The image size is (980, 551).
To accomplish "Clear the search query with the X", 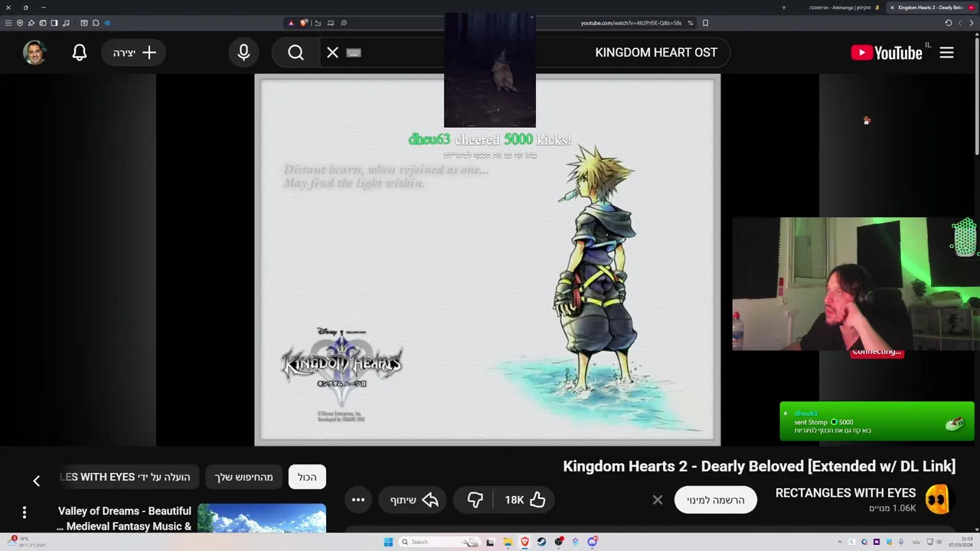I will 332,53.
